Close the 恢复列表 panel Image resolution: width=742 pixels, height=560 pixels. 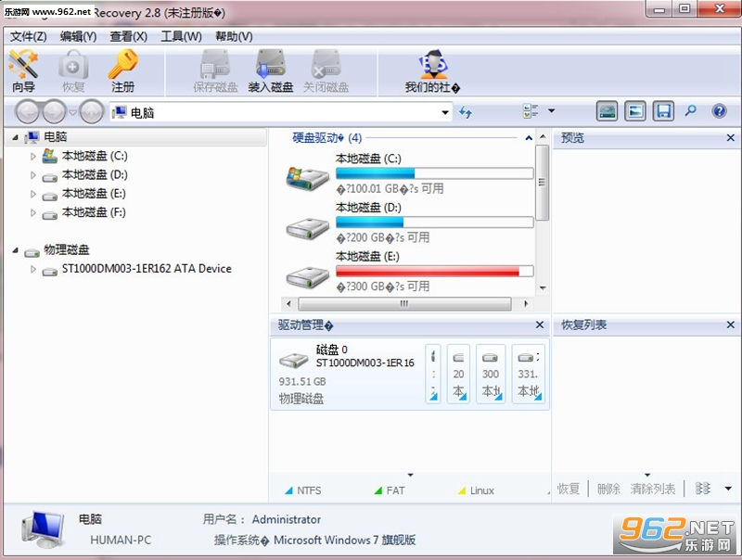(731, 325)
